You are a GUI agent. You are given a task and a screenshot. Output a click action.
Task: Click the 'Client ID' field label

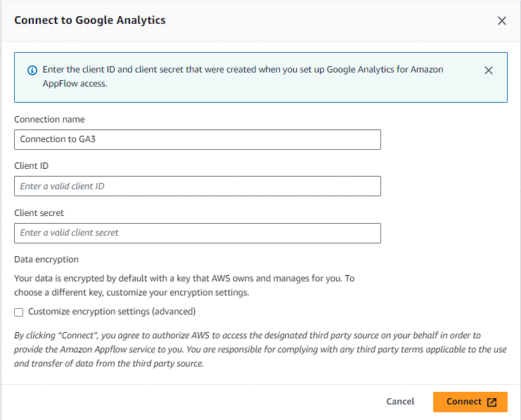(31, 166)
